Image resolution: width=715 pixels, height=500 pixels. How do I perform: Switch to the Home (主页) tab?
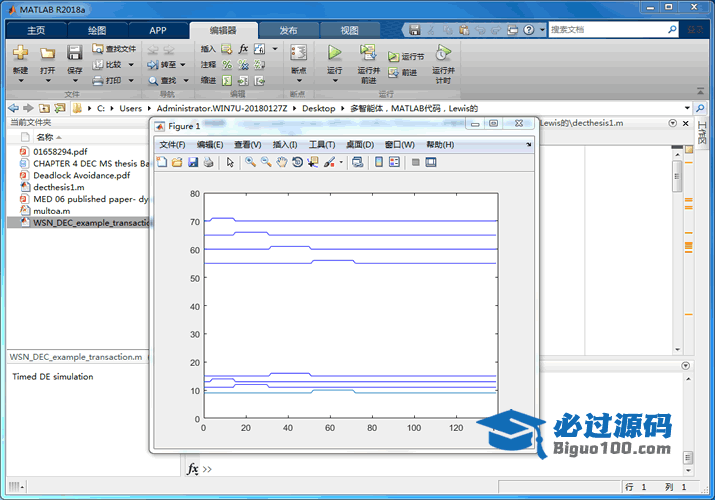tap(36, 30)
